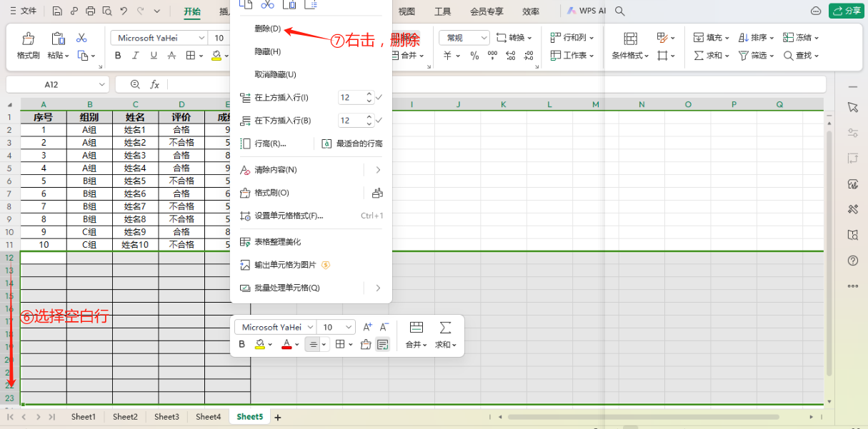Apply the red font color in mini toolbar
The width and height of the screenshot is (868, 429).
(286, 344)
